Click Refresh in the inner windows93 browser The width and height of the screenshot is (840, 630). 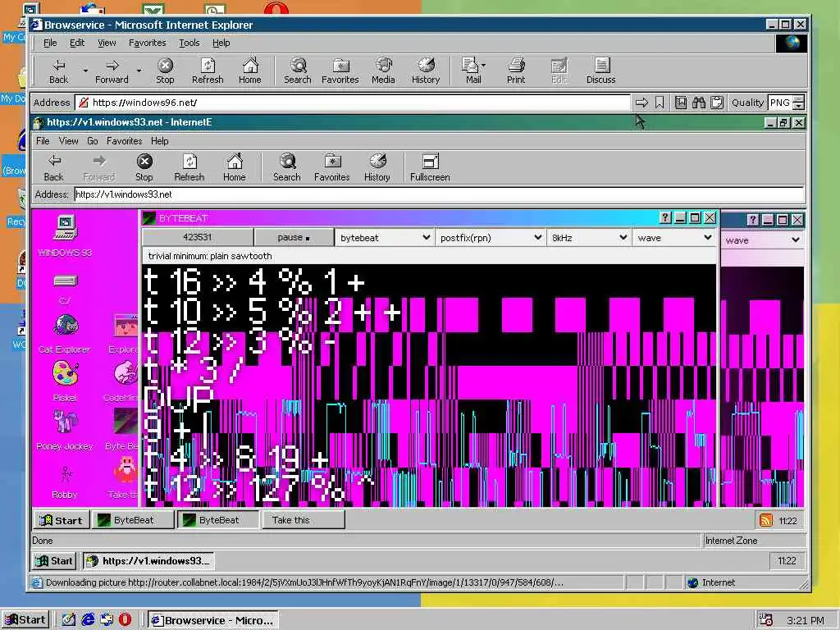[189, 167]
